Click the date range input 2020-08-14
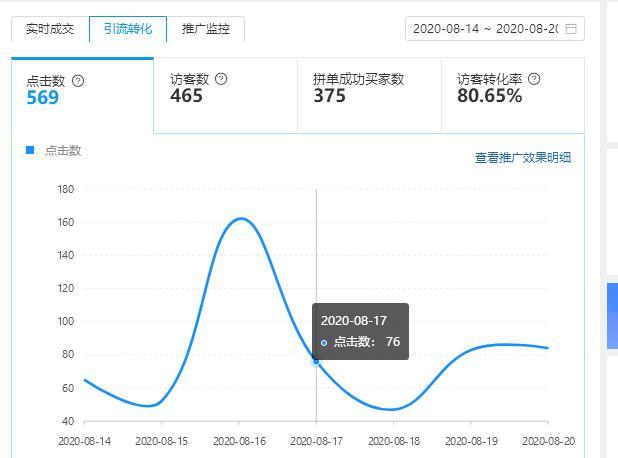Screen dimensions: 618x458 (x=495, y=29)
